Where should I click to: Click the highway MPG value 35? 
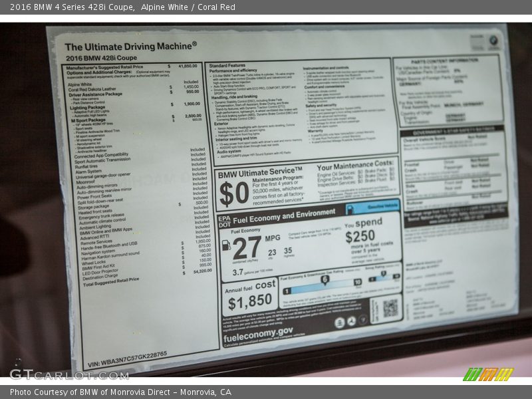tap(288, 251)
